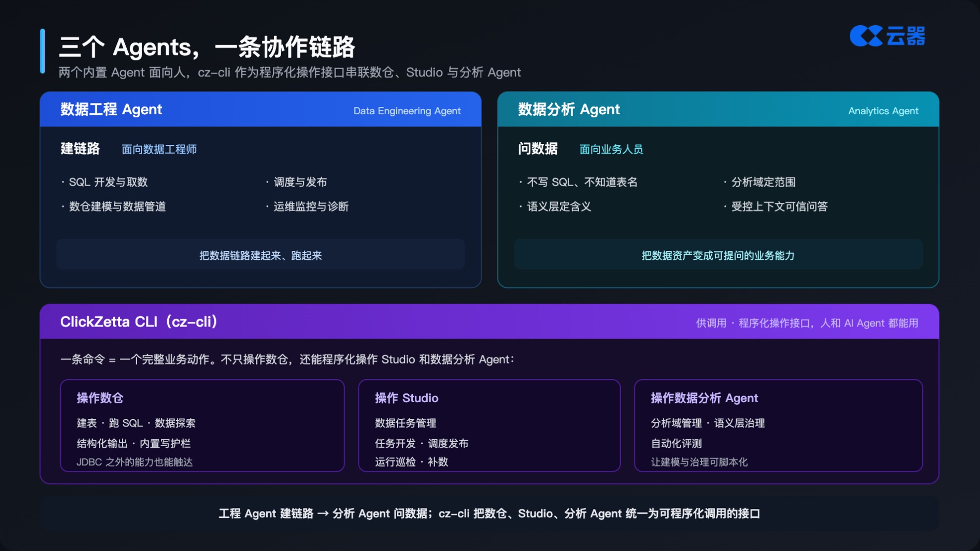Click the '任务开发 · 调度发布' line

(422, 443)
